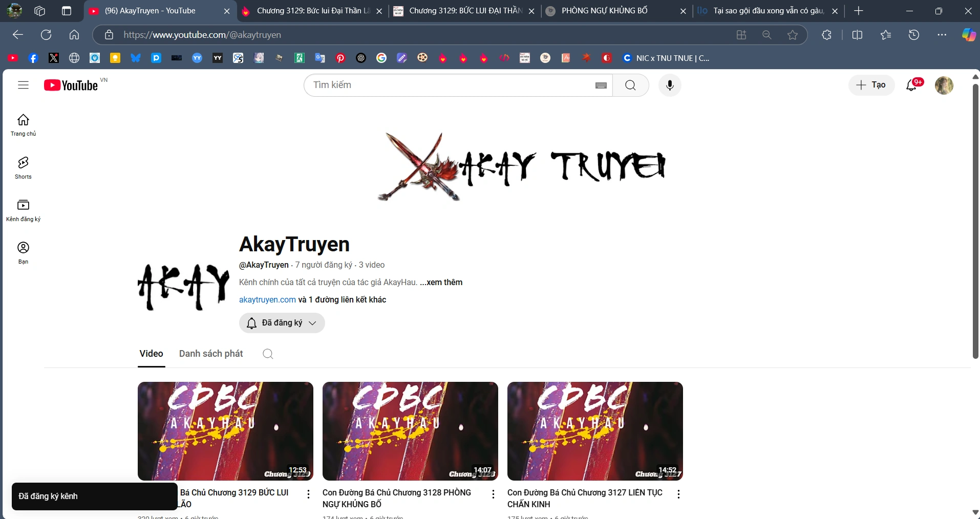Add this page to favorites star
The width and height of the screenshot is (980, 519).
793,35
